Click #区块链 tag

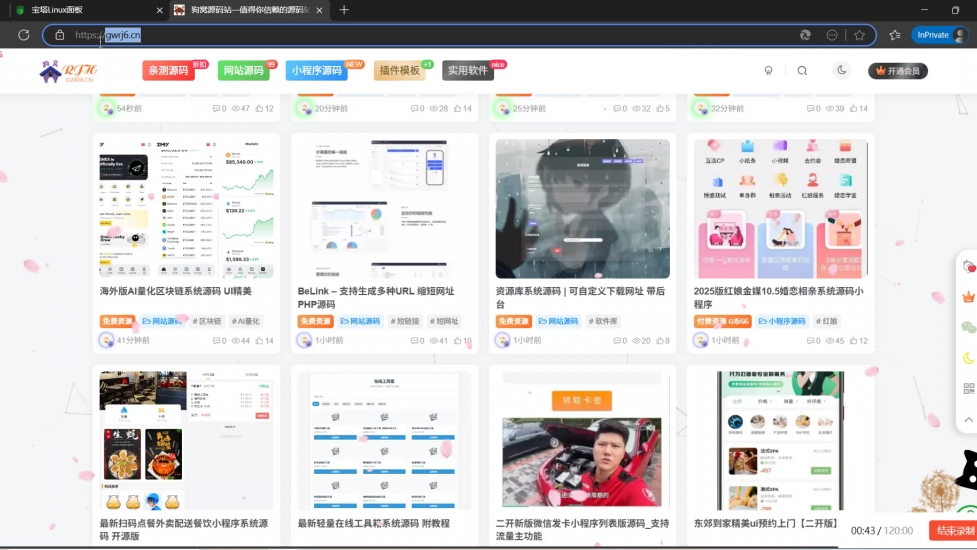(x=207, y=321)
